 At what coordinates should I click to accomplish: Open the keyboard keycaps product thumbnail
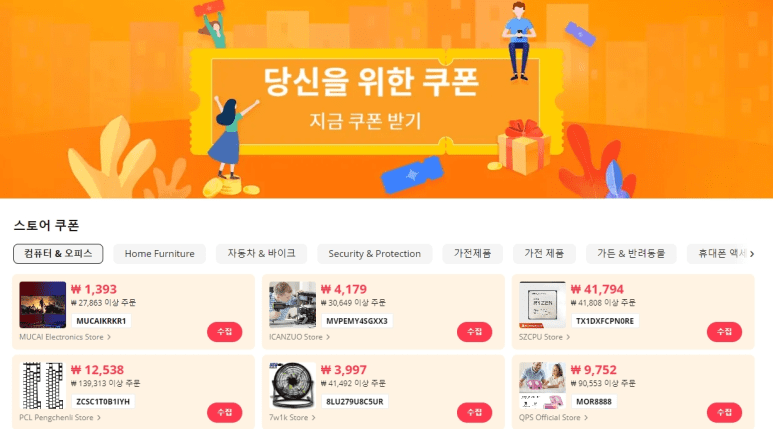tap(42, 385)
